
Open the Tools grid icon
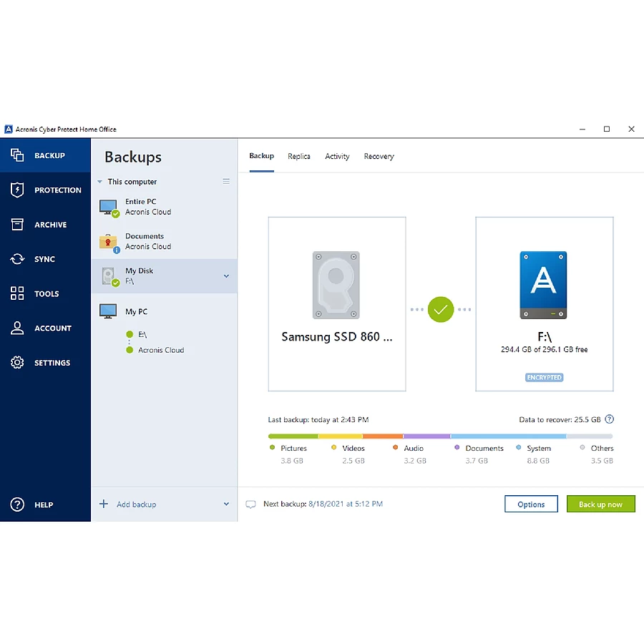(17, 293)
